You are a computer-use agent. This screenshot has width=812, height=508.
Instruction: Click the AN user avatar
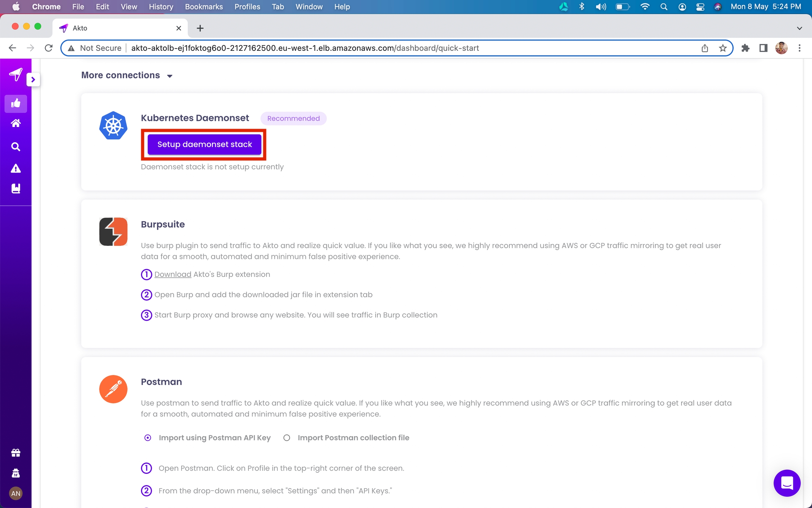coord(16,493)
